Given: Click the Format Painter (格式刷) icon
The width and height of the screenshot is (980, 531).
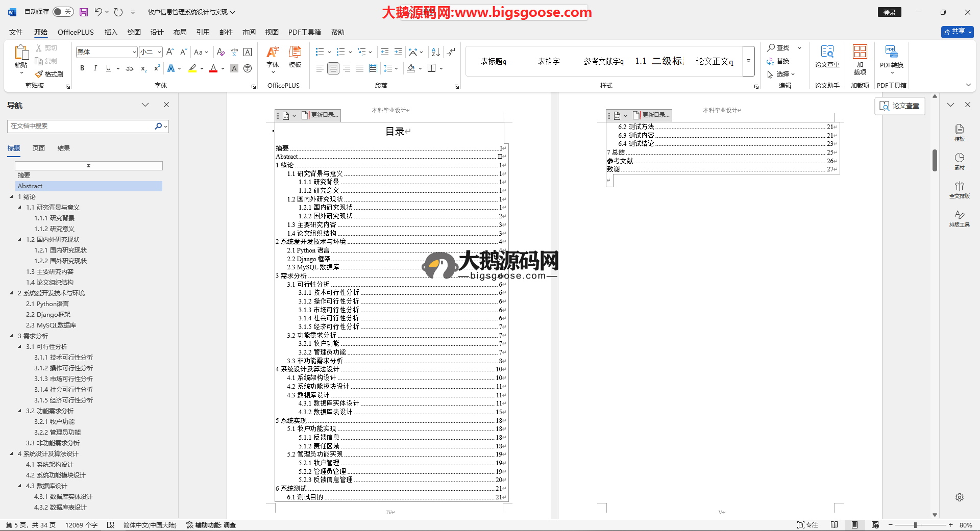Looking at the screenshot, I should 49,74.
